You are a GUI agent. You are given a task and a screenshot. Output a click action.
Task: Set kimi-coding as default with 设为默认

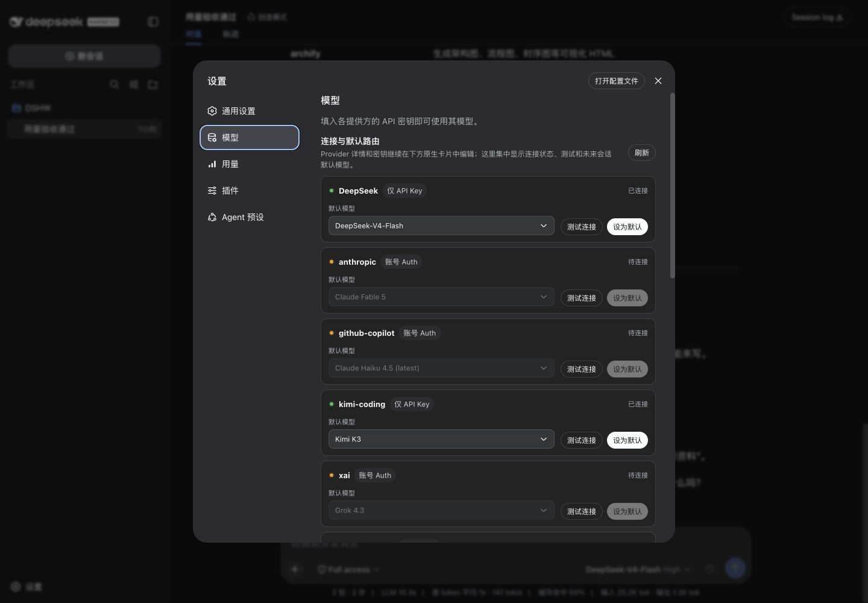[x=627, y=440]
